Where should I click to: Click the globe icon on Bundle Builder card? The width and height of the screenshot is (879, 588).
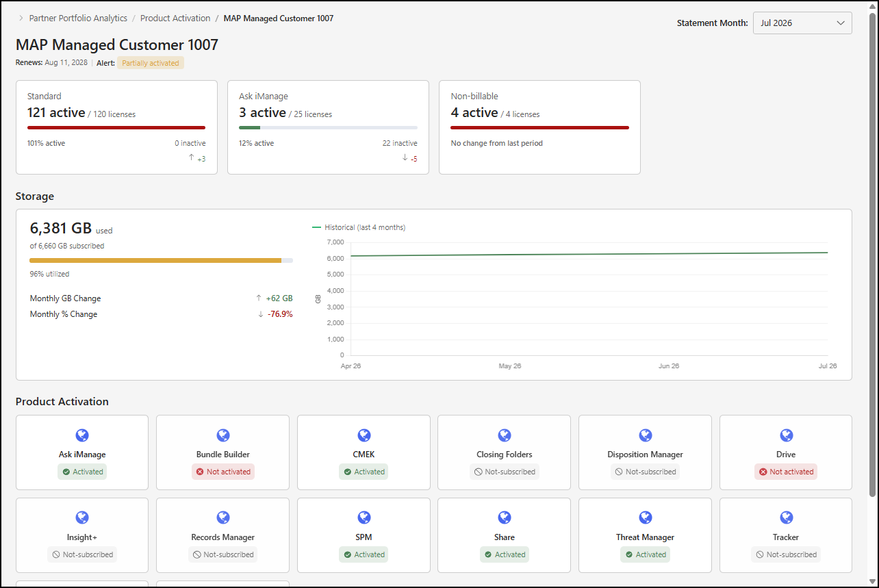(x=222, y=435)
